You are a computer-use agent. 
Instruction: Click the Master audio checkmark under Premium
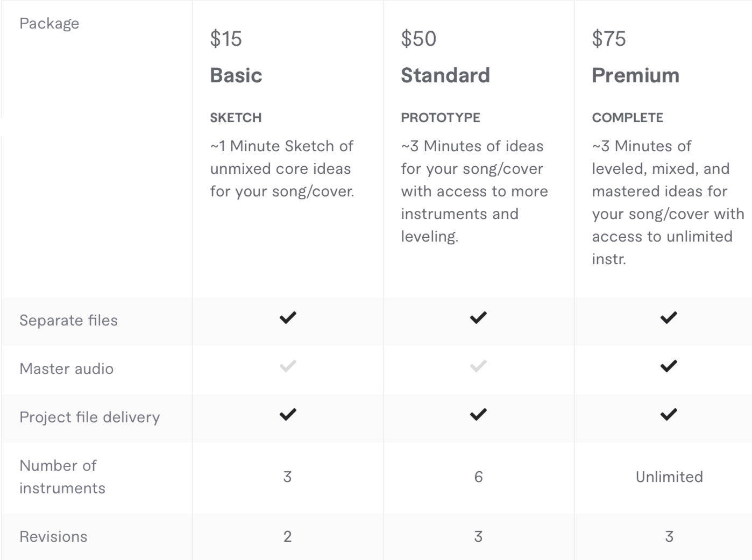click(x=669, y=366)
